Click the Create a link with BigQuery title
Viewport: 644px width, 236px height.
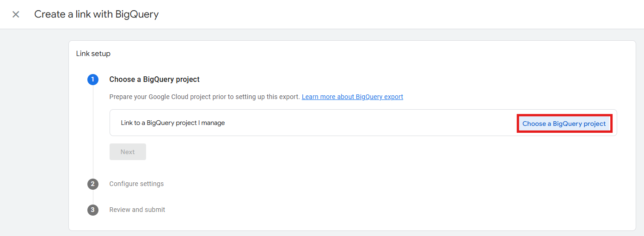[97, 14]
